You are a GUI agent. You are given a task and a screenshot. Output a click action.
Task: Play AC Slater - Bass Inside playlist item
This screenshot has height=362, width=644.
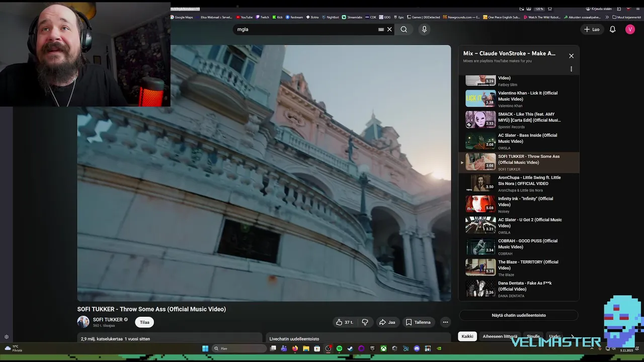(x=519, y=141)
